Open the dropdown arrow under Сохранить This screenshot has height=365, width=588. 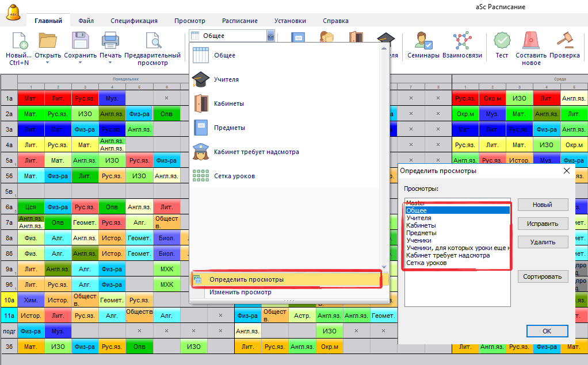(81, 62)
